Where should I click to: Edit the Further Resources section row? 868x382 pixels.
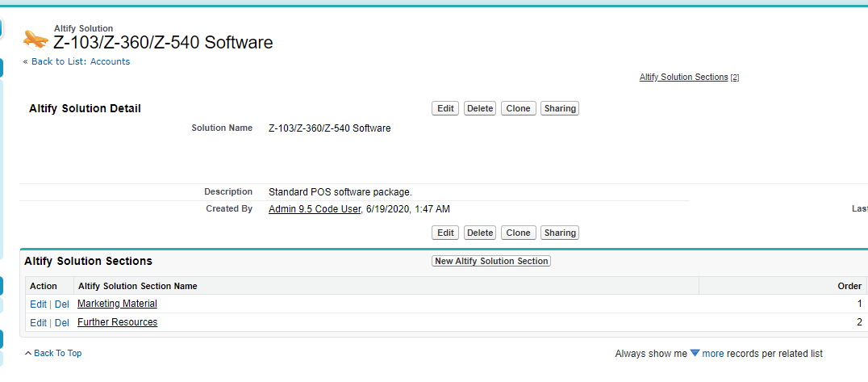tap(38, 323)
